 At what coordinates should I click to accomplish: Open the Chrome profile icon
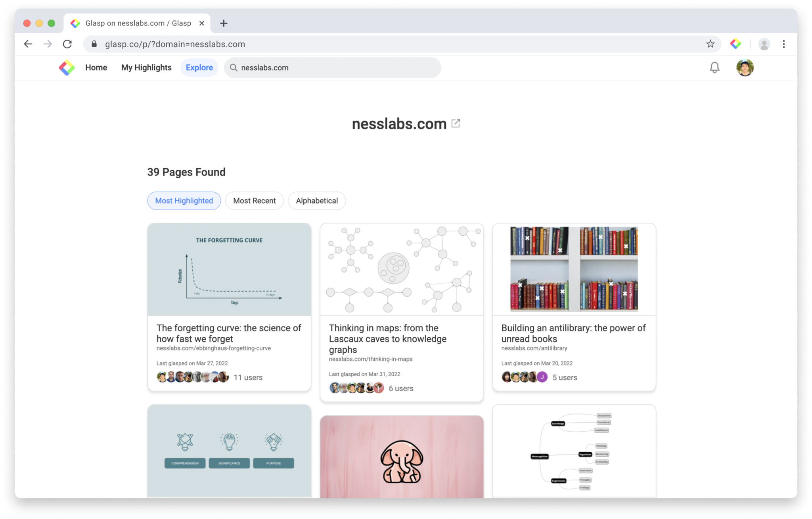764,44
